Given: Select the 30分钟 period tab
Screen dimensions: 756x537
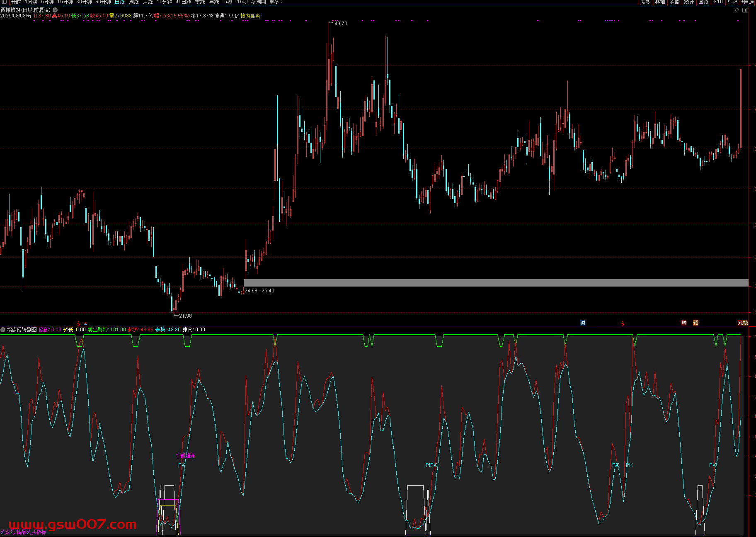Looking at the screenshot, I should 84,2.
